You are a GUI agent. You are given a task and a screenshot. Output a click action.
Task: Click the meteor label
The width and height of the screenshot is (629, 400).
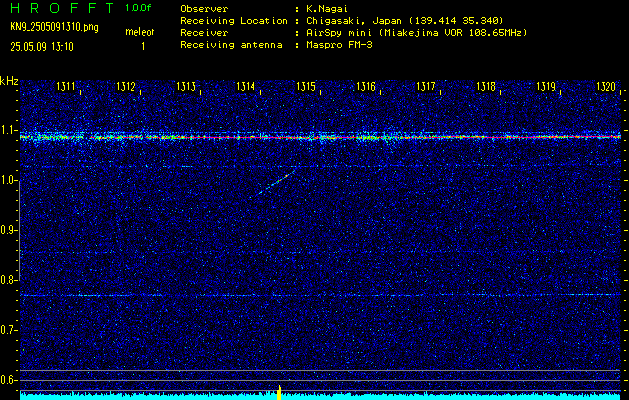[140, 32]
